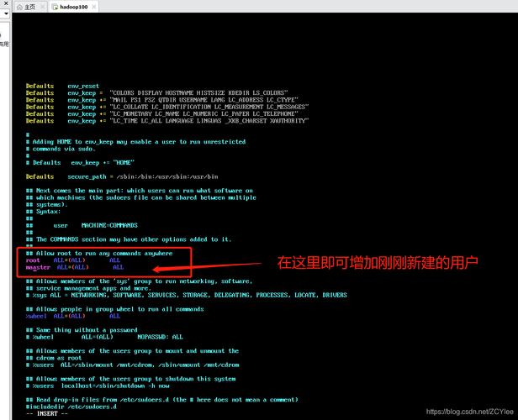
Task: Click the 'Defaults env_reset' line
Action: tap(62, 87)
